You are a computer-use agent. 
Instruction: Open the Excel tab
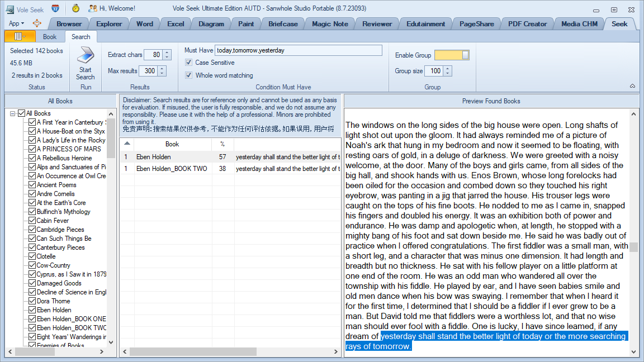[x=176, y=24]
